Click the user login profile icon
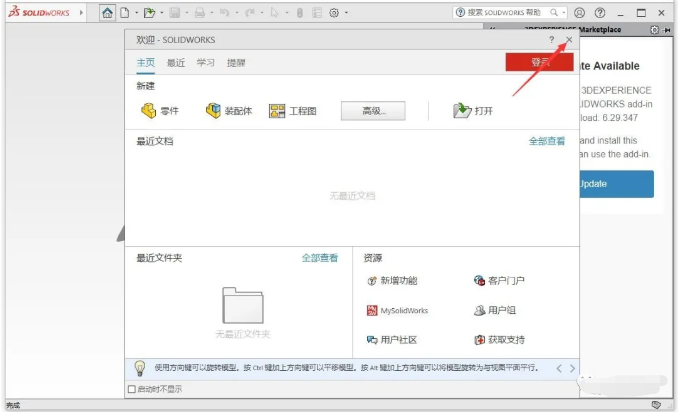The width and height of the screenshot is (692, 412). tap(579, 13)
